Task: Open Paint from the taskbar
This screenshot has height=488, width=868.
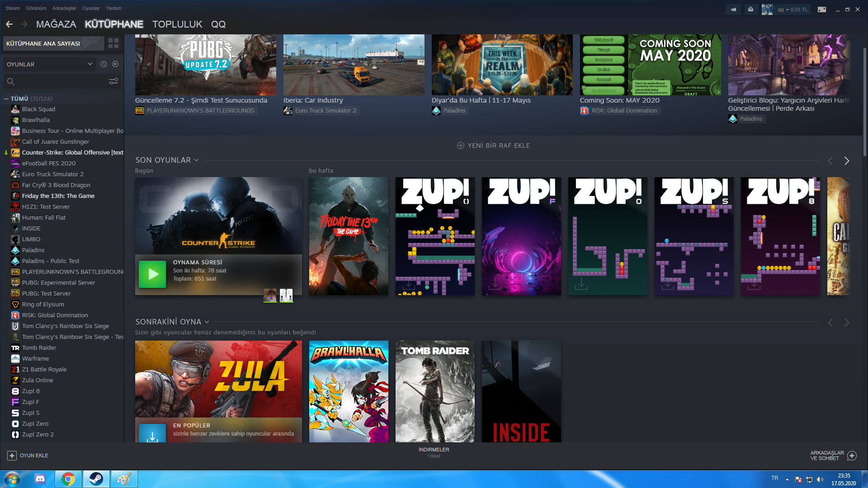Action: click(x=124, y=479)
